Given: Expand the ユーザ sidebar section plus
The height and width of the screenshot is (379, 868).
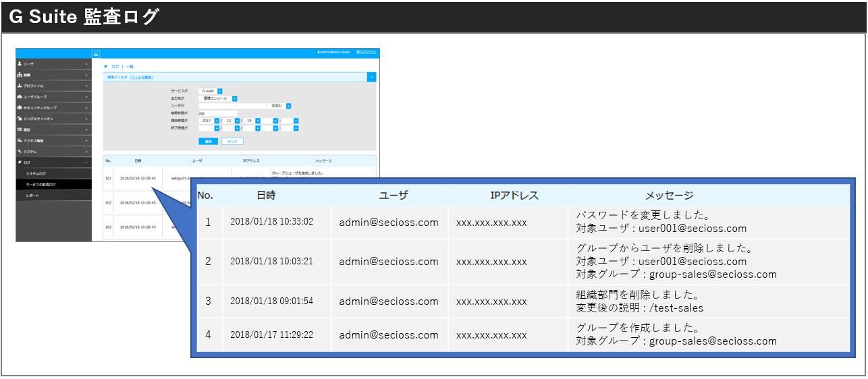Looking at the screenshot, I should [86, 63].
